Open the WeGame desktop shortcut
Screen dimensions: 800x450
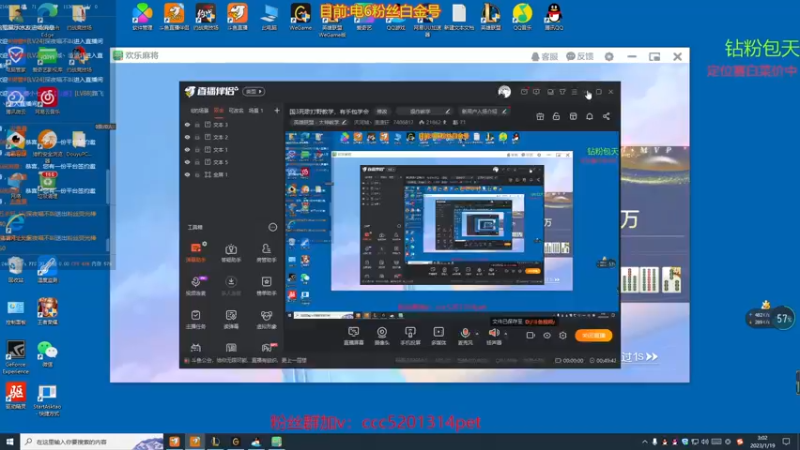tap(301, 17)
